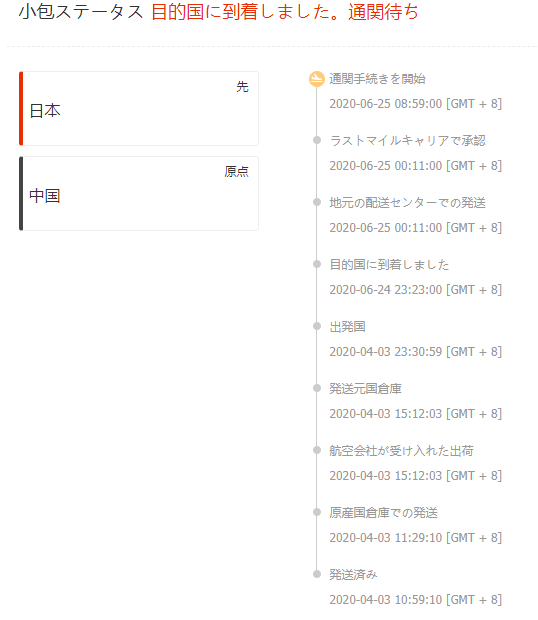
Task: Click the 地元の配送センターでの発送 timeline dot
Action: coord(317,202)
